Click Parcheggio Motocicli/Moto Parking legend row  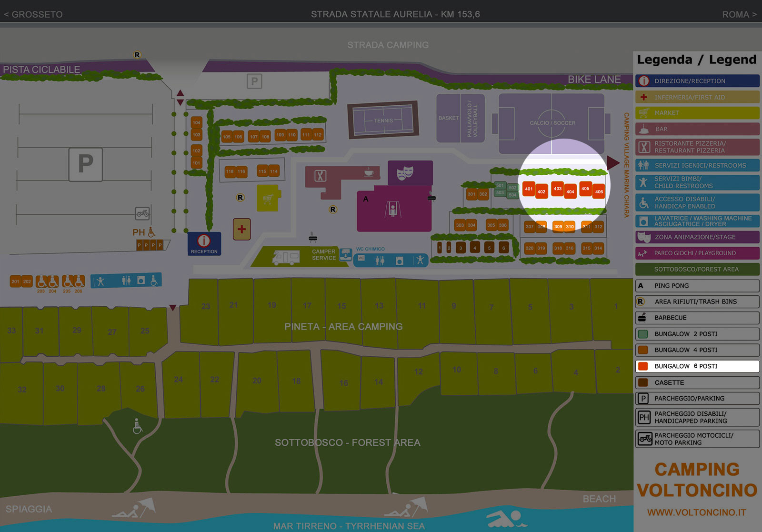click(697, 439)
